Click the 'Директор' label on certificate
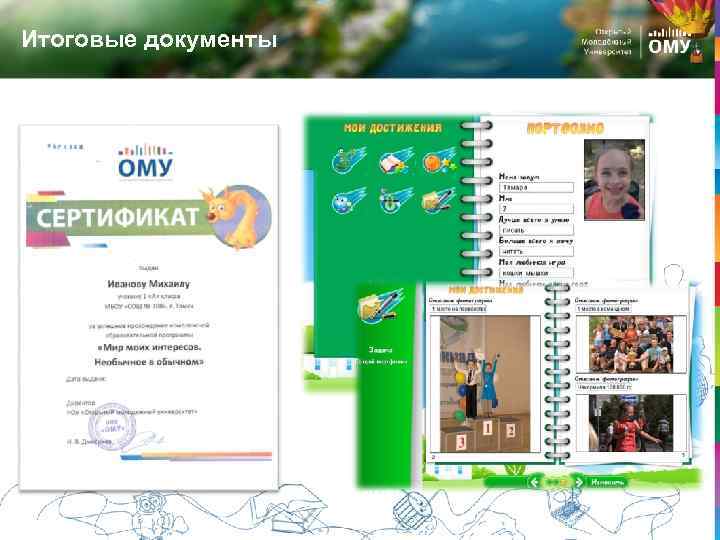Screen dimensions: 720x540 [x=81, y=403]
